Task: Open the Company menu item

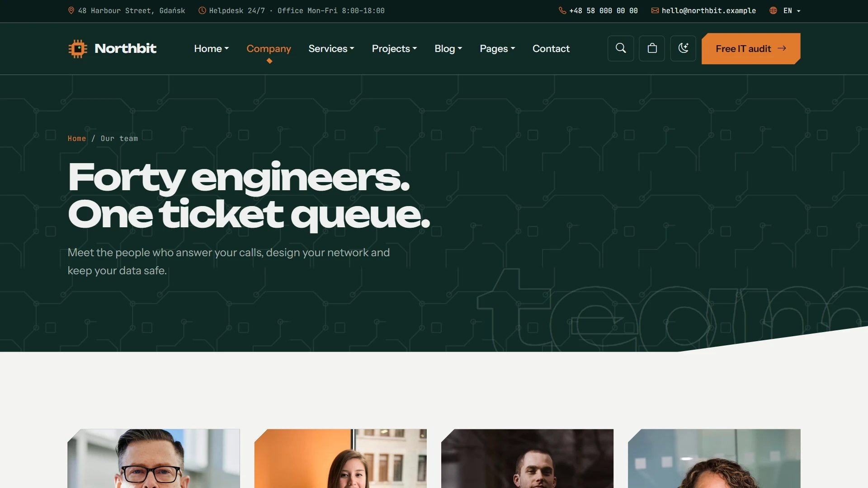Action: click(x=269, y=48)
